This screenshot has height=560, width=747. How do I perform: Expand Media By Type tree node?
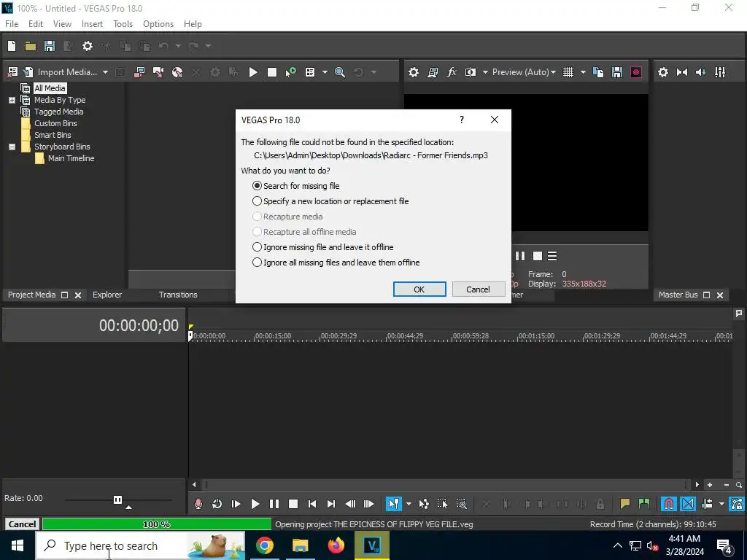point(12,100)
